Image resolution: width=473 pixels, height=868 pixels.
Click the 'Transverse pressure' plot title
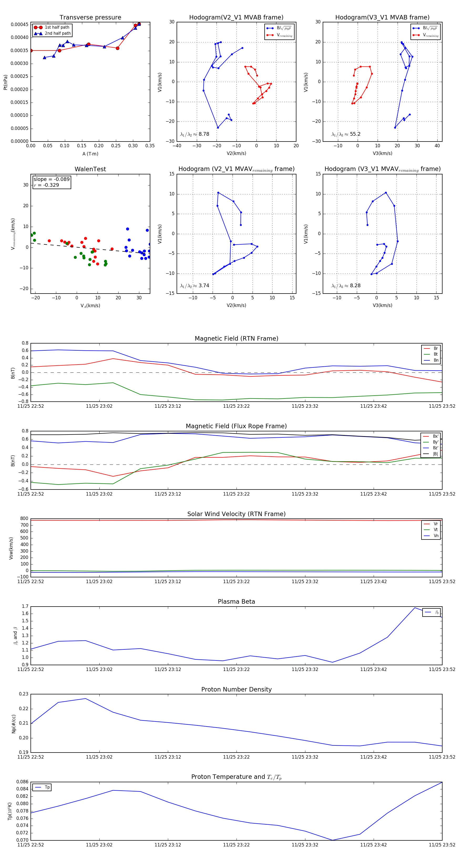point(90,18)
